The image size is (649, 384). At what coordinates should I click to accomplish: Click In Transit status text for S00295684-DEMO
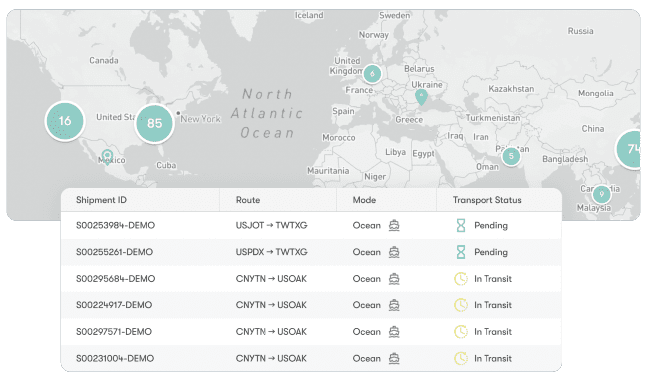click(493, 279)
